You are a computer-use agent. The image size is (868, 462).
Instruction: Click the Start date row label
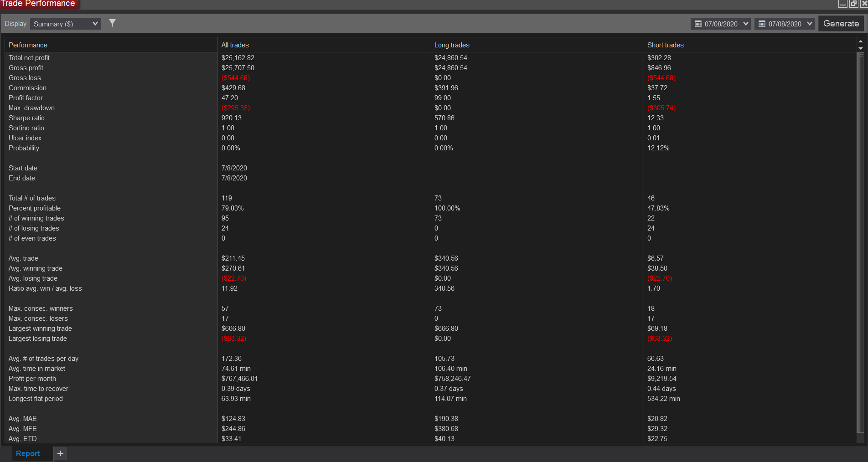[23, 168]
